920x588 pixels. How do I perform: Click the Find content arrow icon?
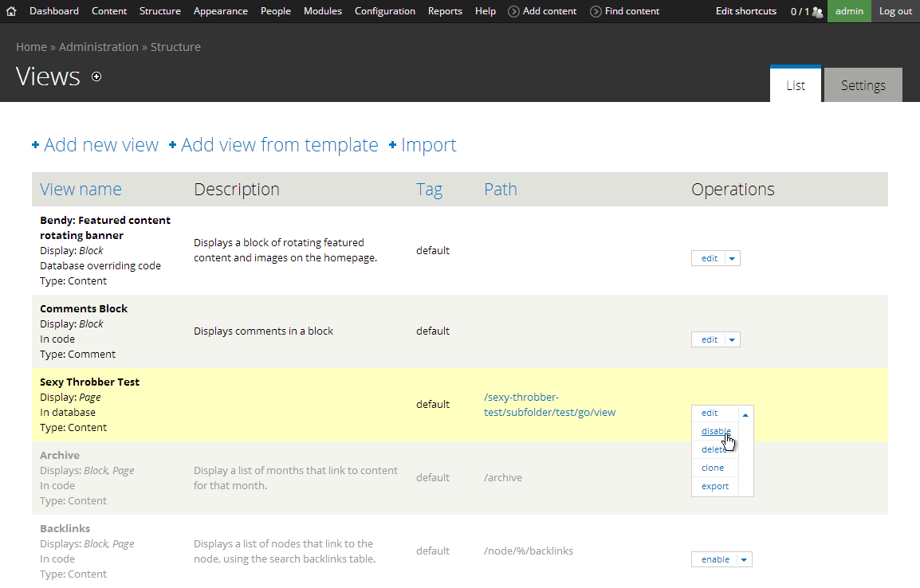click(x=596, y=11)
